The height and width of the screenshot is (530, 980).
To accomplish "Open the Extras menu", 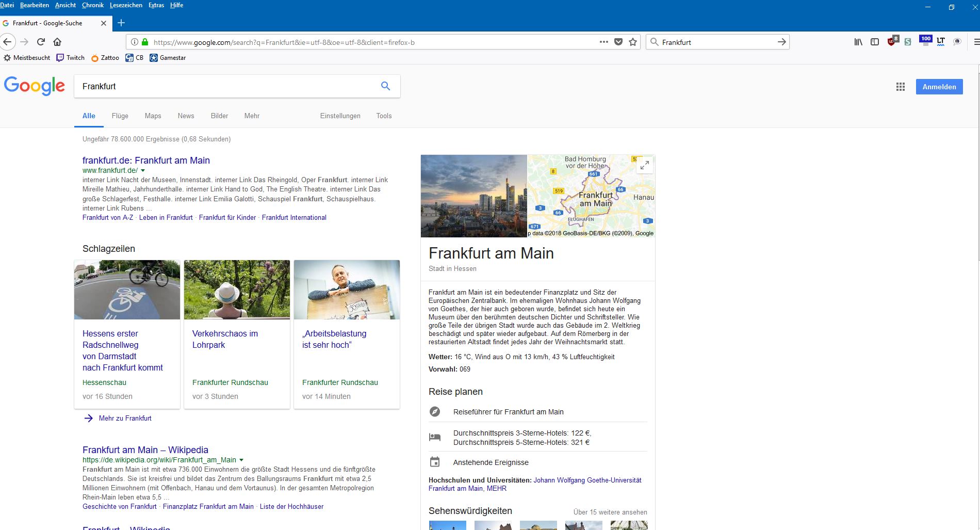I will pos(156,5).
